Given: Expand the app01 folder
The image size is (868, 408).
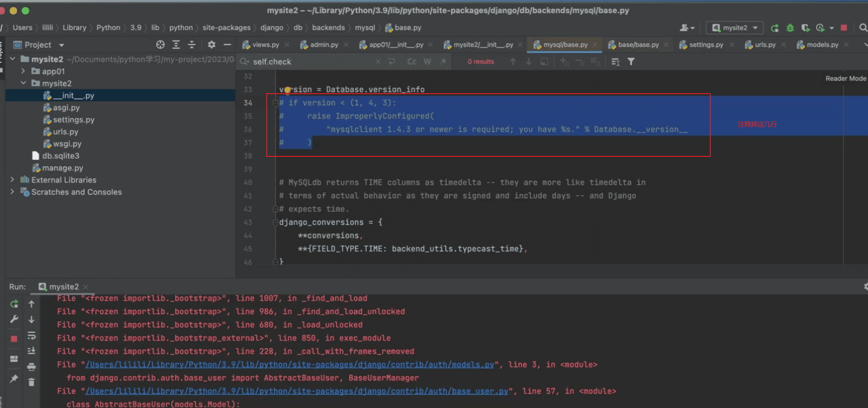Looking at the screenshot, I should 23,71.
